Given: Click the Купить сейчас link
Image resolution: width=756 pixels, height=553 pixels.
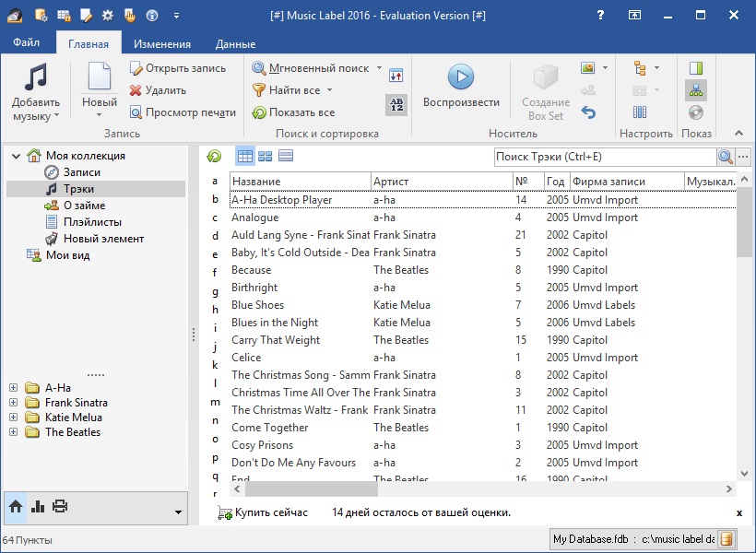Looking at the screenshot, I should (271, 512).
